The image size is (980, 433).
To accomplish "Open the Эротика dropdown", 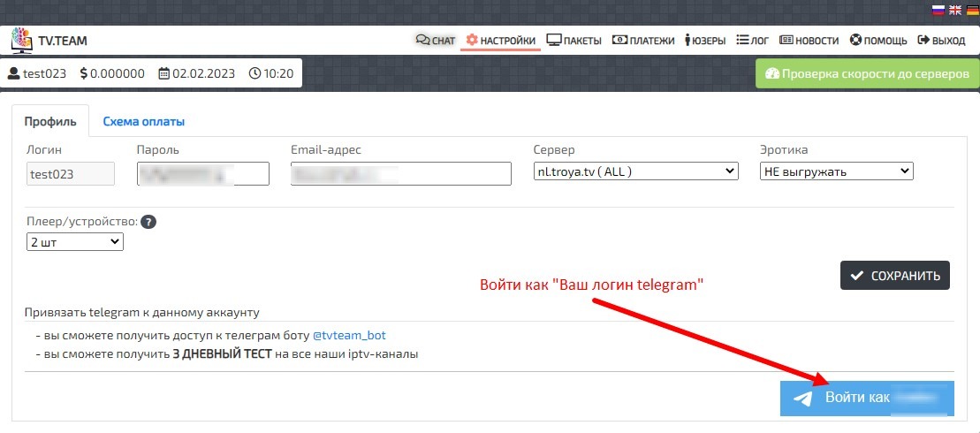I will click(836, 171).
